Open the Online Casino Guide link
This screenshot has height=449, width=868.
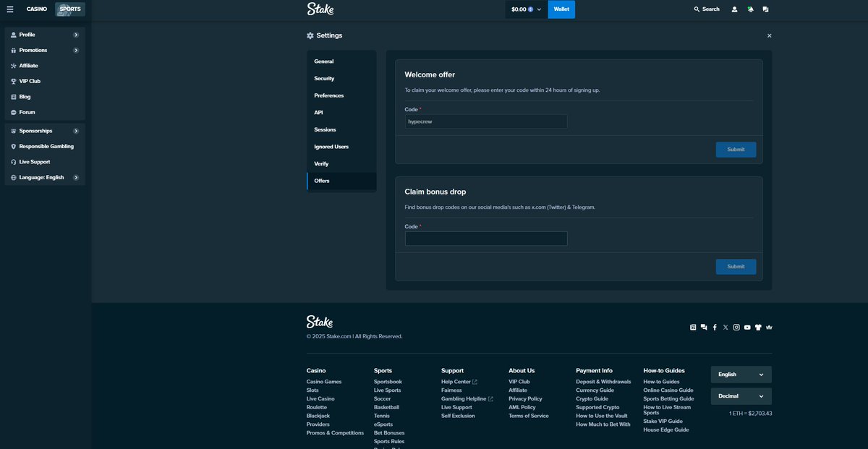click(x=668, y=390)
